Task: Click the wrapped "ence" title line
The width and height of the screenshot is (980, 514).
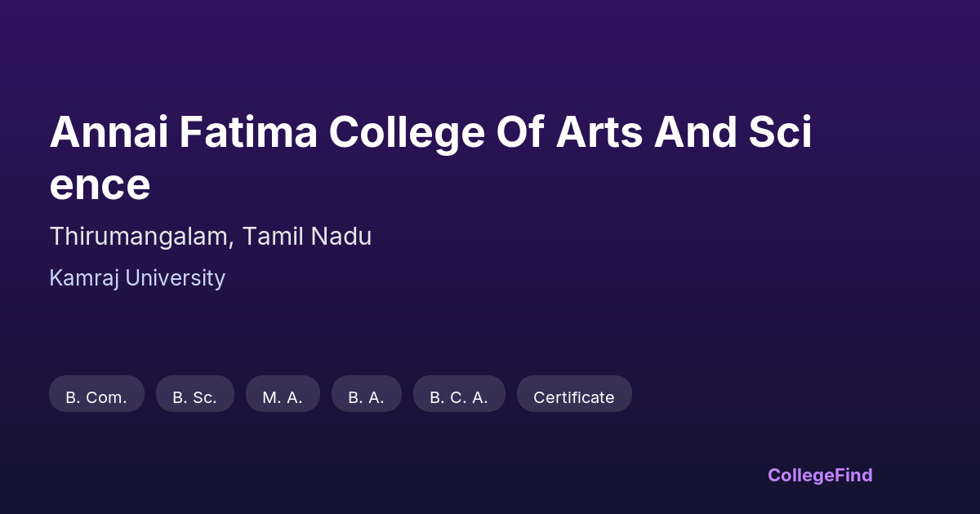Action: point(100,185)
